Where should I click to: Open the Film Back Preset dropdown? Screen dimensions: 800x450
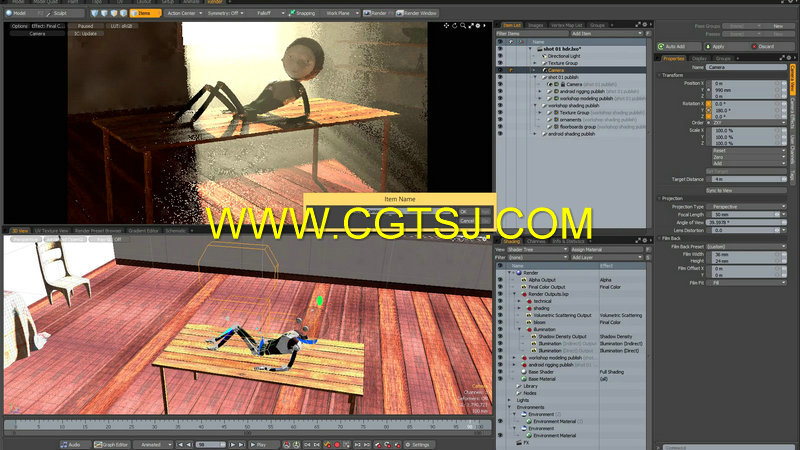[x=748, y=246]
